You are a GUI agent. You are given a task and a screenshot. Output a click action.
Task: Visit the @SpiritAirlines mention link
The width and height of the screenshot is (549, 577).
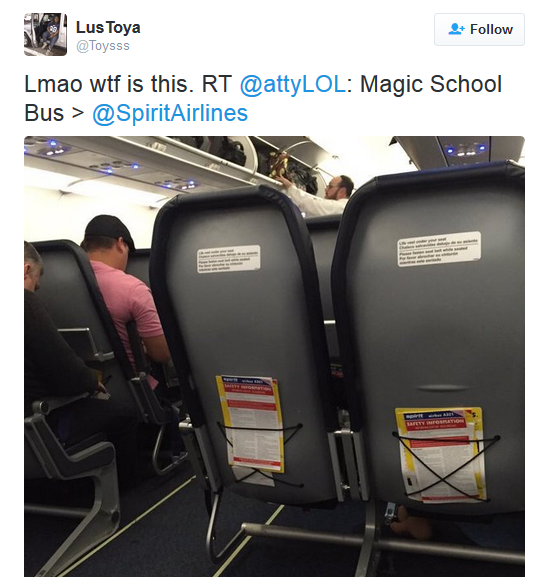(x=170, y=113)
